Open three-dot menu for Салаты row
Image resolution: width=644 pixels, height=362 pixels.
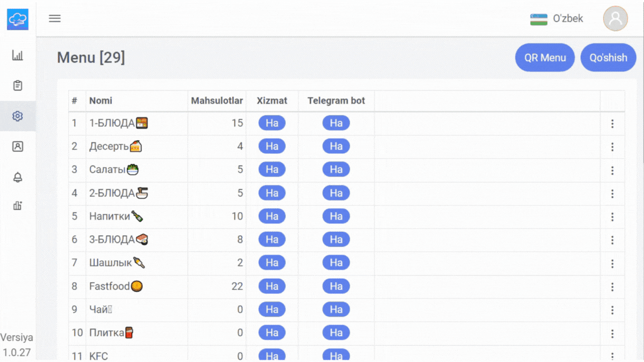click(x=612, y=170)
